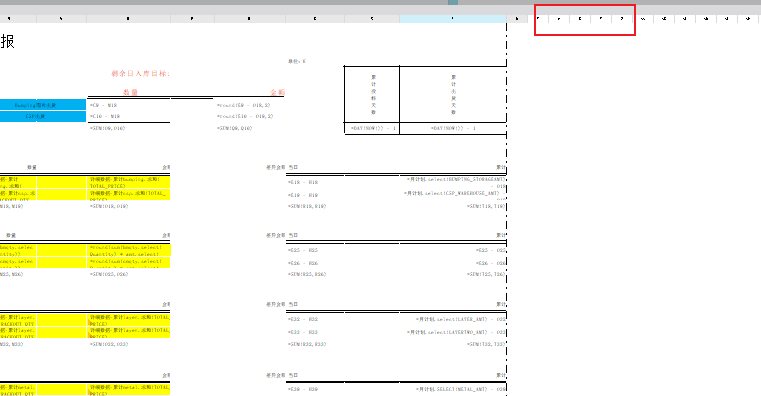Click the cell containing =SUM(R32,R33)

(315, 344)
